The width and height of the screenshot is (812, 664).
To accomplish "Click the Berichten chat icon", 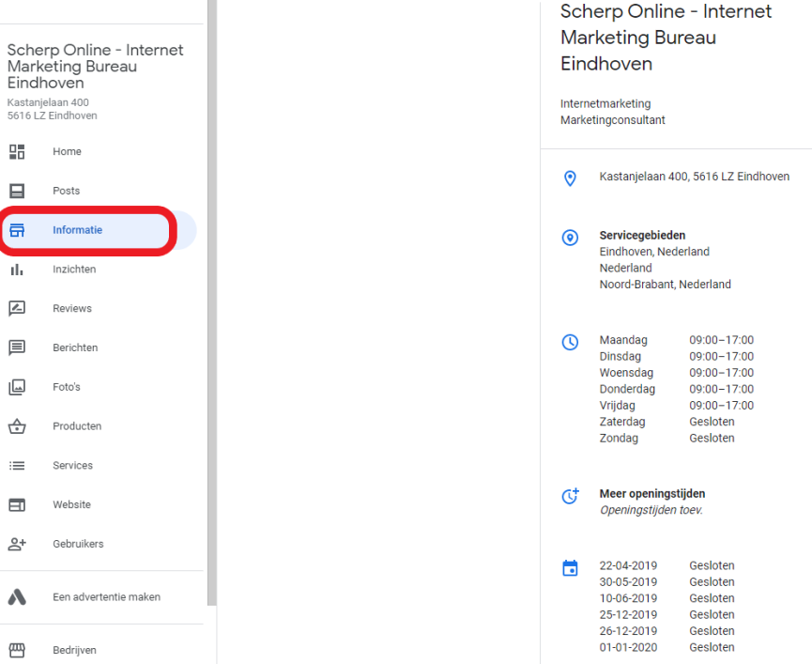I will [17, 347].
